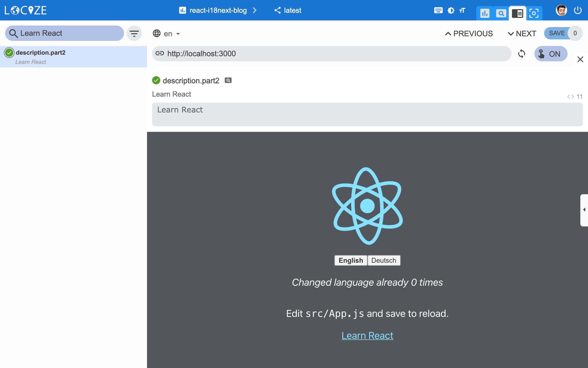Image resolution: width=588 pixels, height=368 pixels.
Task: Open the bar chart statistics view
Action: [x=485, y=13]
